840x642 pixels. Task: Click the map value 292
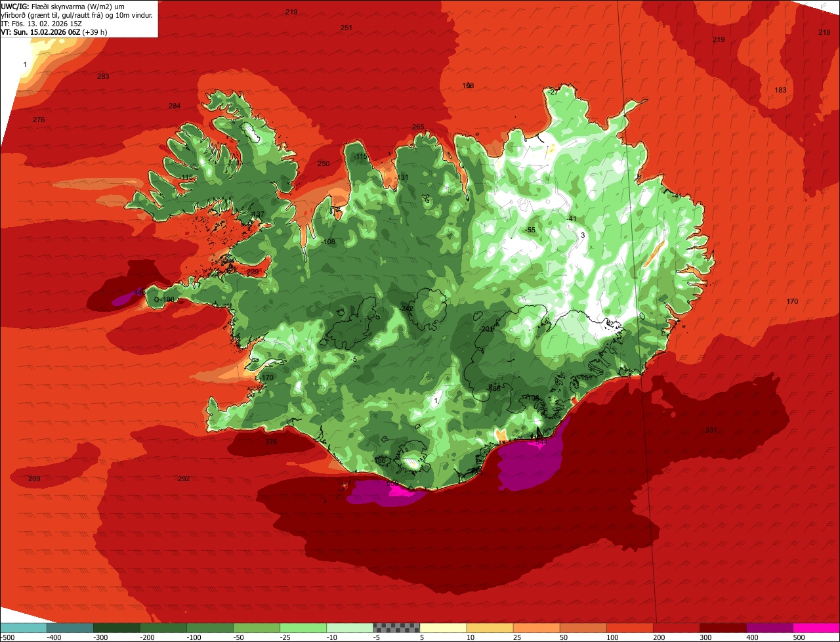coord(184,479)
